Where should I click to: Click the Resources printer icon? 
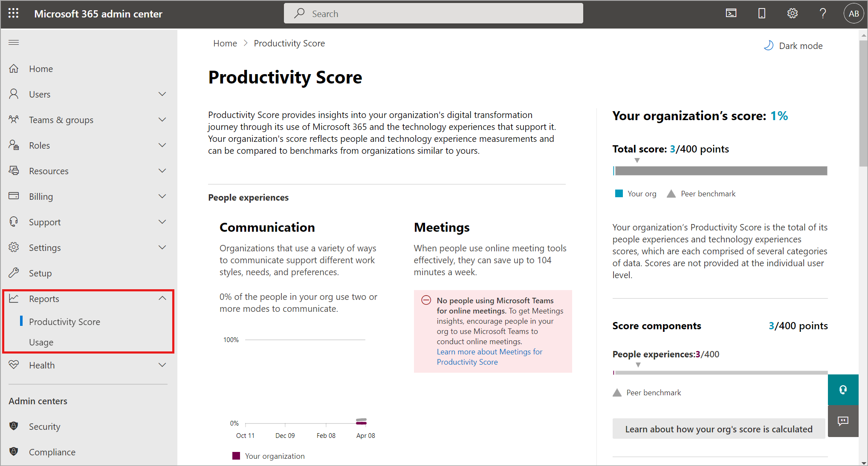coord(14,171)
